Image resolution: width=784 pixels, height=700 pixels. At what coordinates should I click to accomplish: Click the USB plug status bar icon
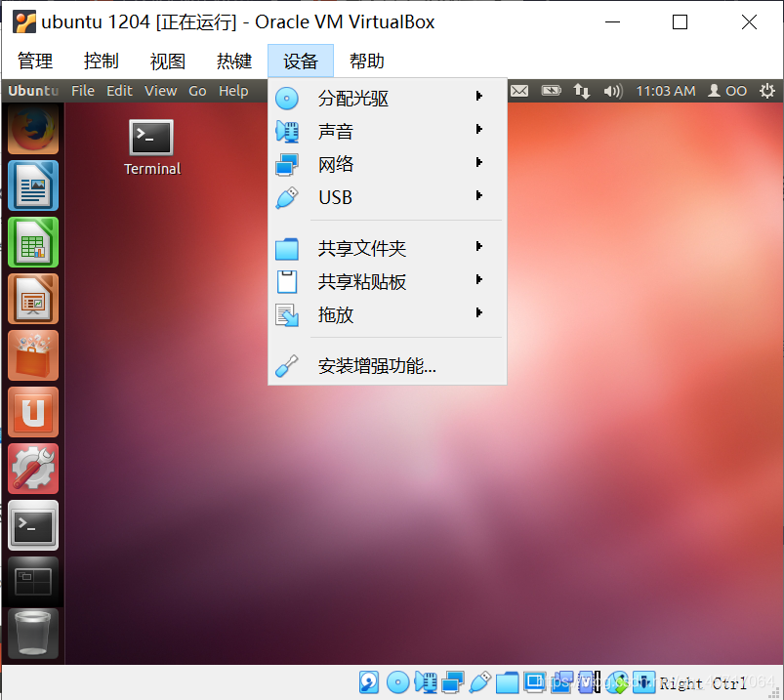(x=480, y=682)
